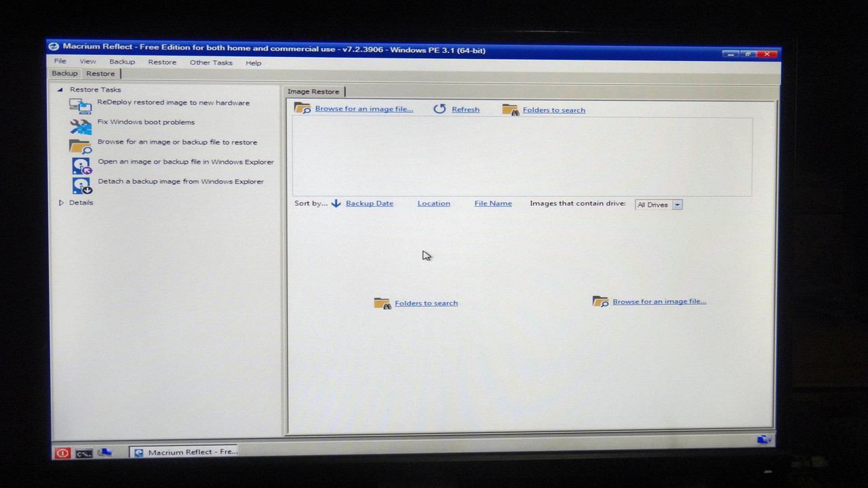Click the lower Folders to search icon

(382, 303)
